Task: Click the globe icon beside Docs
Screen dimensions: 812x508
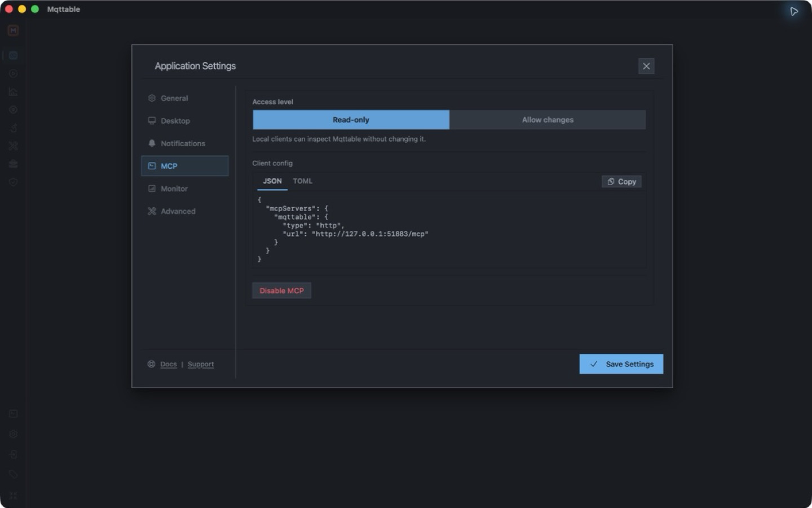Action: click(x=151, y=364)
